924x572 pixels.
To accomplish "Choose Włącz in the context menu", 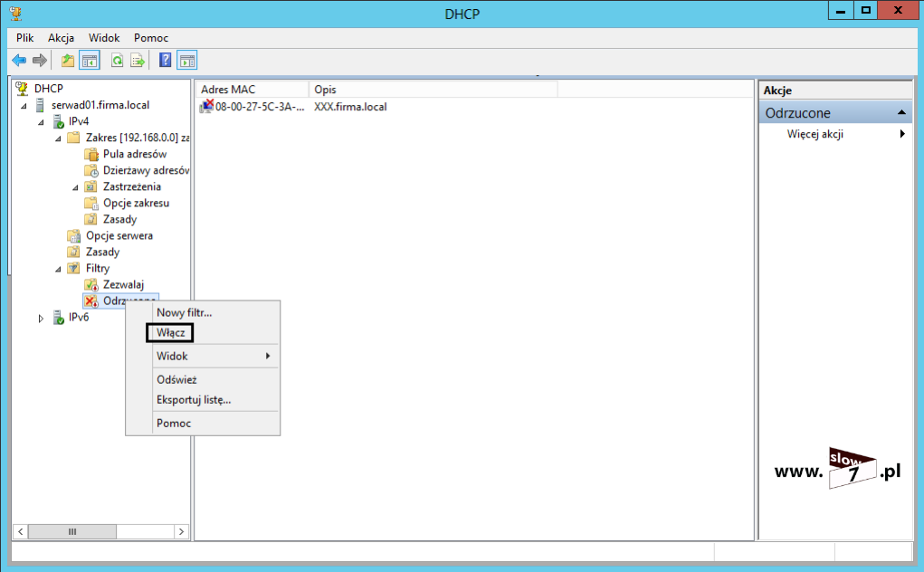I will [171, 333].
